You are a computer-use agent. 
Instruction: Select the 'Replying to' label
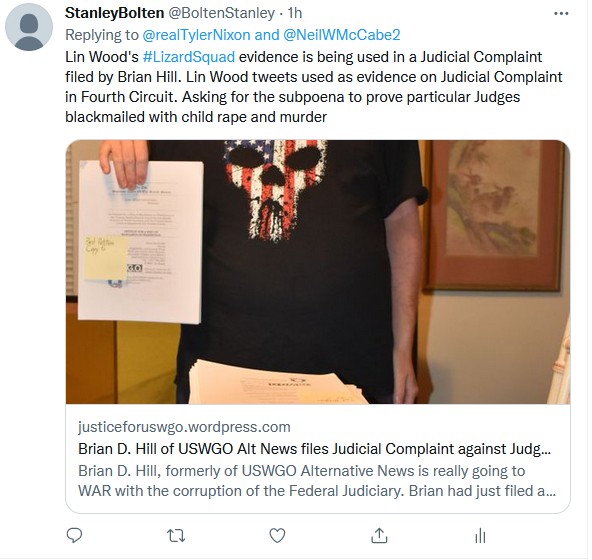click(102, 35)
